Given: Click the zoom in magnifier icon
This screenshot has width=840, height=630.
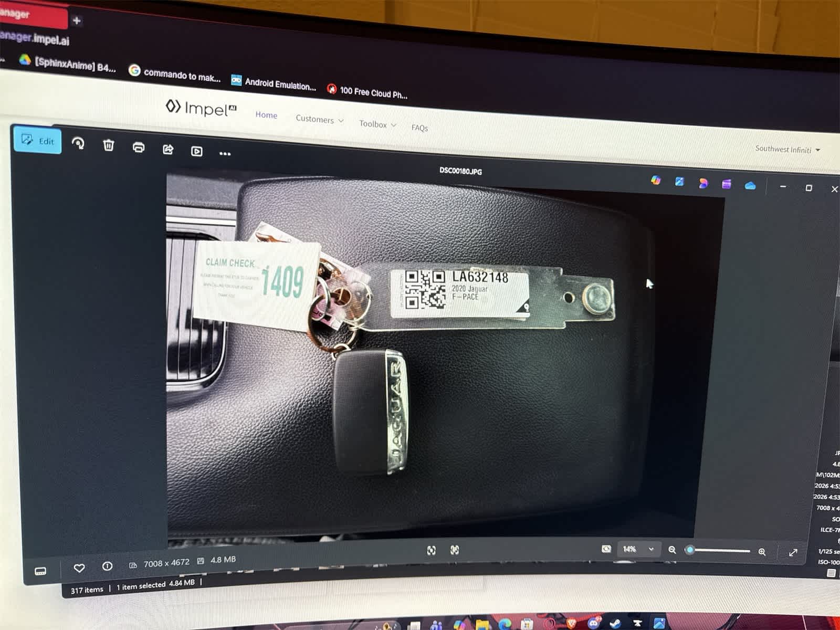Looking at the screenshot, I should coord(762,552).
